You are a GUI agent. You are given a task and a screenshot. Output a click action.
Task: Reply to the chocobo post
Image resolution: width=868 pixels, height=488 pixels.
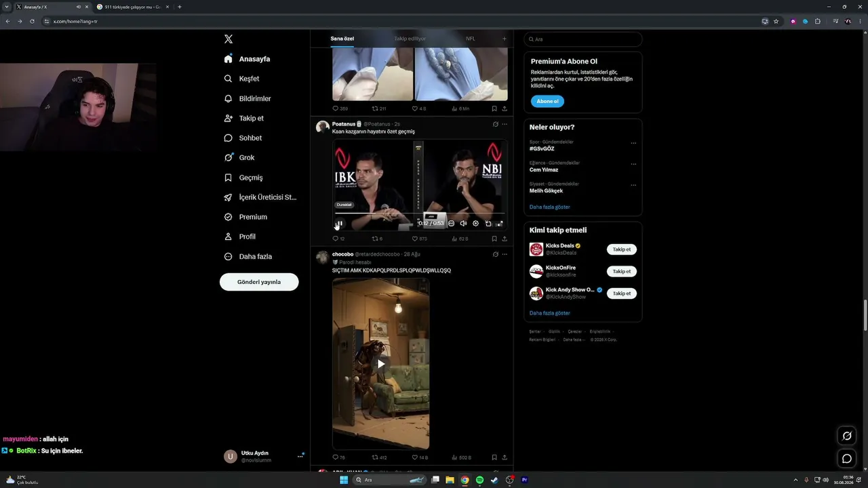338,457
